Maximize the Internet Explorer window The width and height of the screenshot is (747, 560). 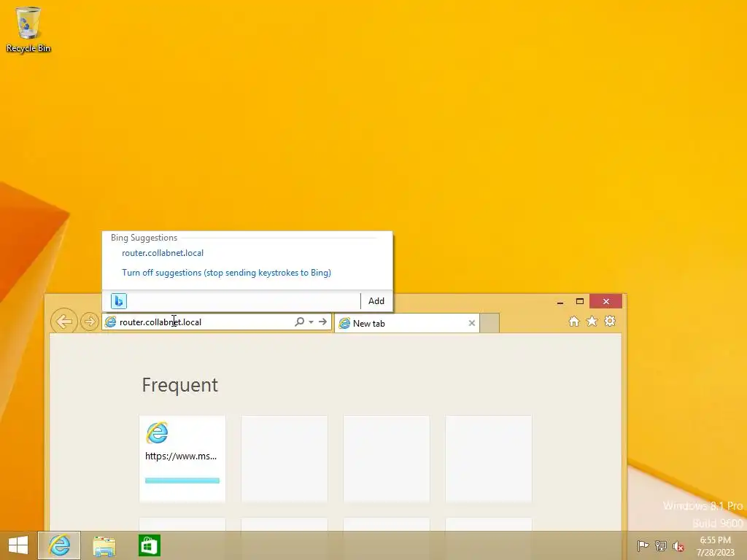coord(580,301)
